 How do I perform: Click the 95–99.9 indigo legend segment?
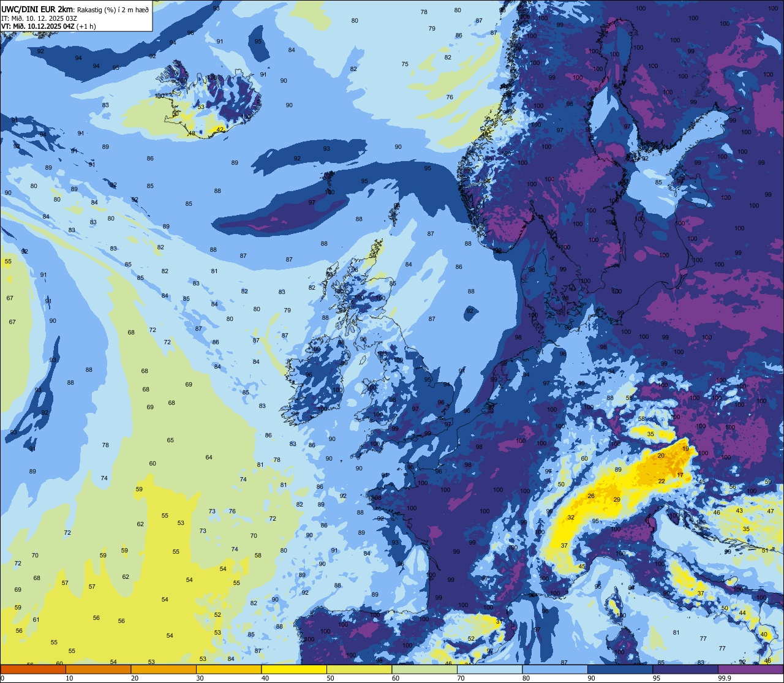pos(685,669)
